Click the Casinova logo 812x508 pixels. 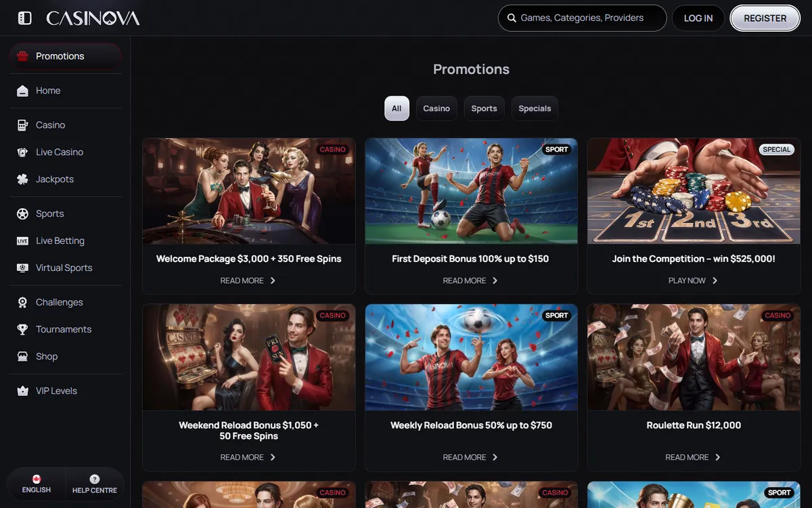(93, 18)
